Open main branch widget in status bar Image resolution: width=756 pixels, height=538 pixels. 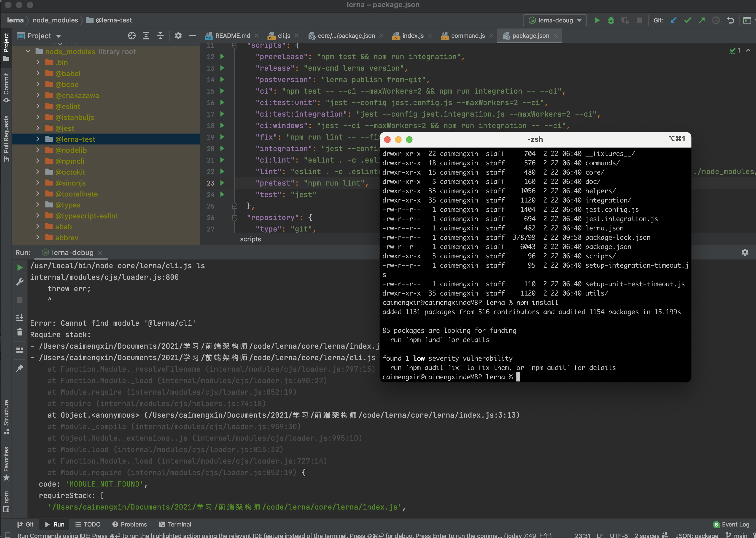[x=737, y=535]
